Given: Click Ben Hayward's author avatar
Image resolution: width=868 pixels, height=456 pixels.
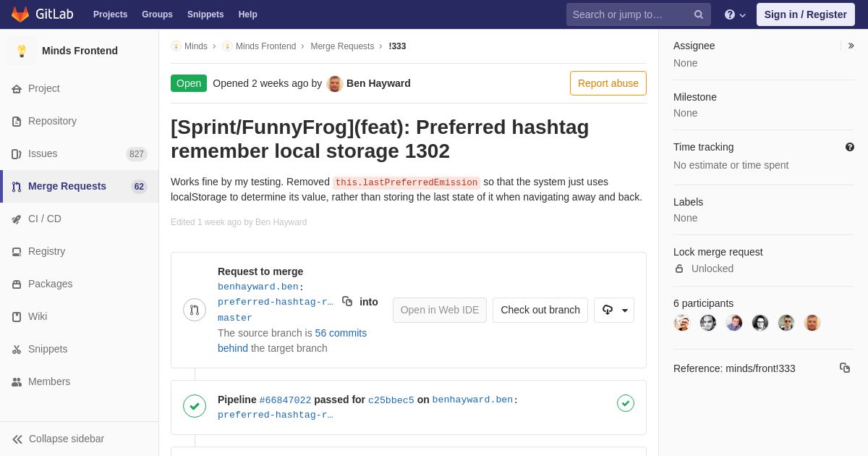Looking at the screenshot, I should click(x=335, y=83).
